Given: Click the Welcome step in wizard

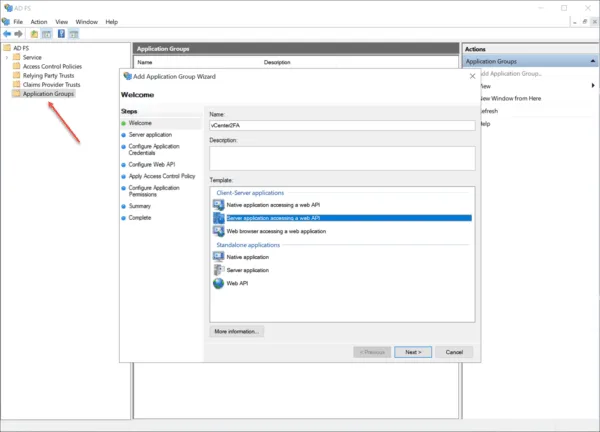Looking at the screenshot, I should (x=140, y=123).
